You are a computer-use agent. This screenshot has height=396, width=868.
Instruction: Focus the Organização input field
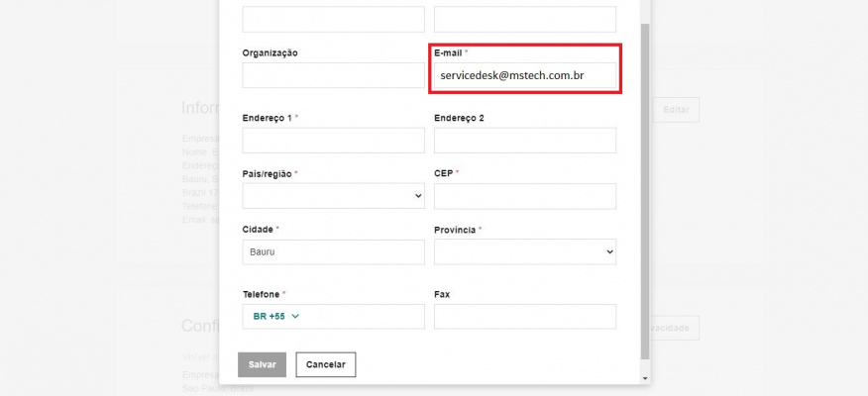[333, 75]
